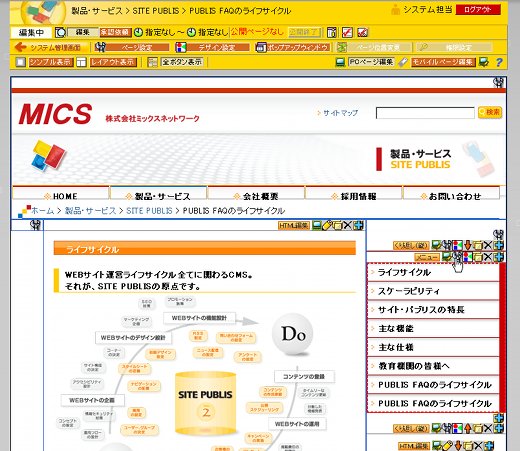Screen dimensions: 520x451
Task: Open the 会社概要 navigation tab
Action: point(256,194)
